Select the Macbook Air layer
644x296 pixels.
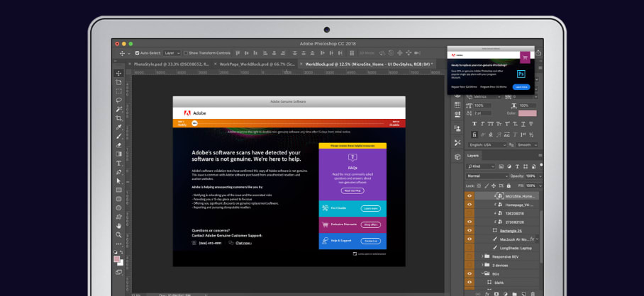click(513, 239)
